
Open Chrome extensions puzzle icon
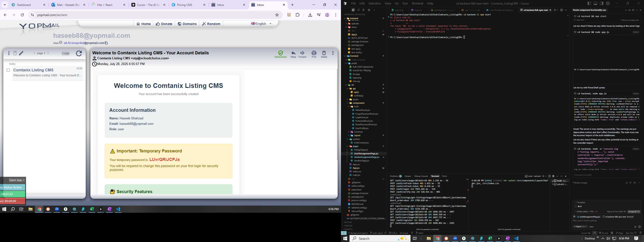pos(298,15)
